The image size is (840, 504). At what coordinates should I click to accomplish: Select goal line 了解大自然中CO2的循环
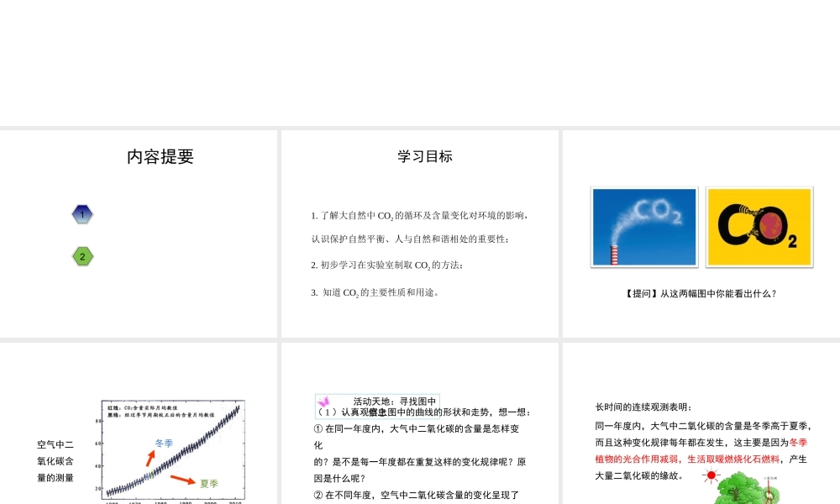click(x=419, y=216)
